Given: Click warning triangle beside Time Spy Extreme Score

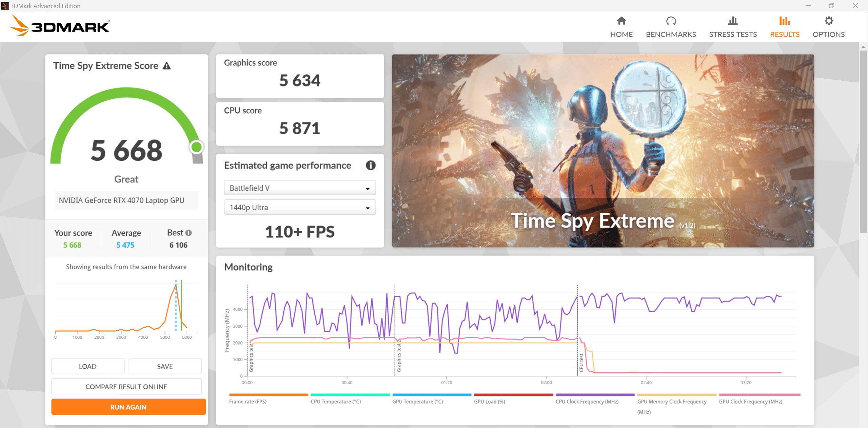Looking at the screenshot, I should (166, 66).
